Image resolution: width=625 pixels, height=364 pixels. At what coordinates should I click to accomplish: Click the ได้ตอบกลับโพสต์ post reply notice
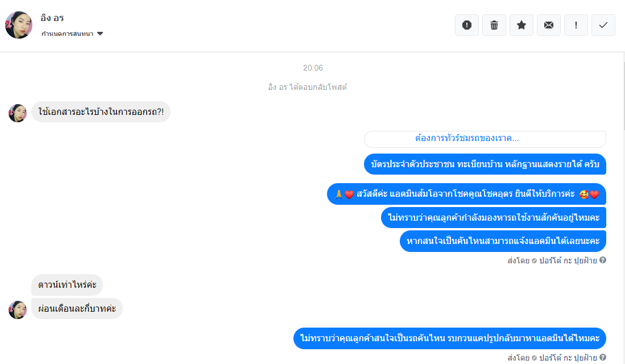click(307, 87)
